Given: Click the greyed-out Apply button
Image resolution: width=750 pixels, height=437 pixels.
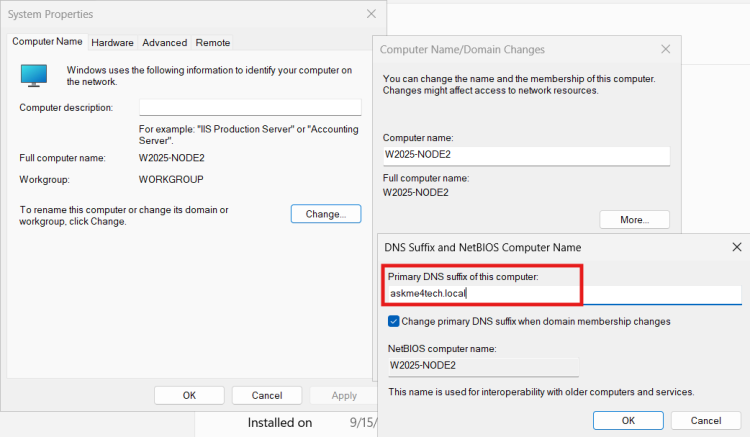Looking at the screenshot, I should [x=344, y=395].
